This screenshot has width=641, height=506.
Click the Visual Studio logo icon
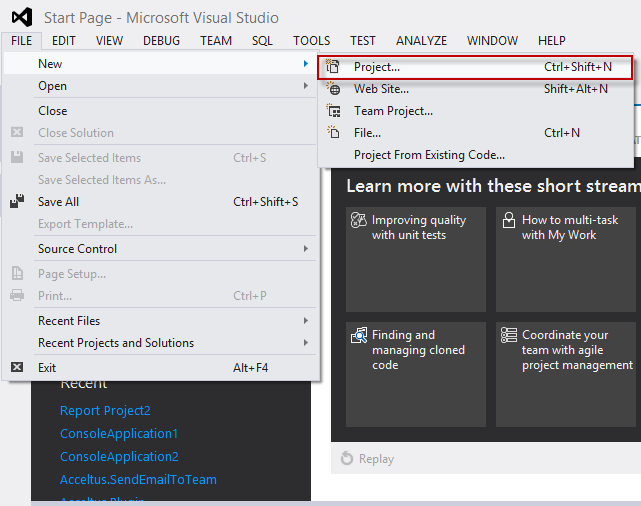pos(22,18)
